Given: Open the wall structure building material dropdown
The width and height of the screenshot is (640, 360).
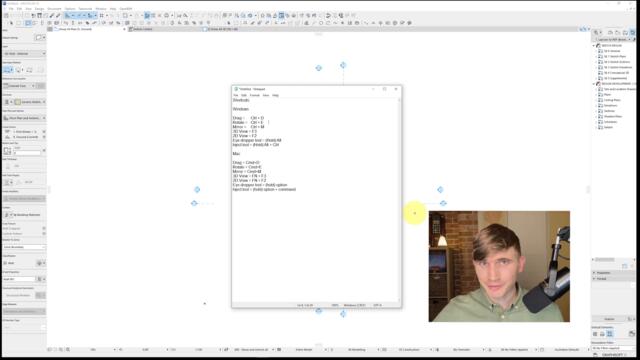Looking at the screenshot, I should click(30, 102).
